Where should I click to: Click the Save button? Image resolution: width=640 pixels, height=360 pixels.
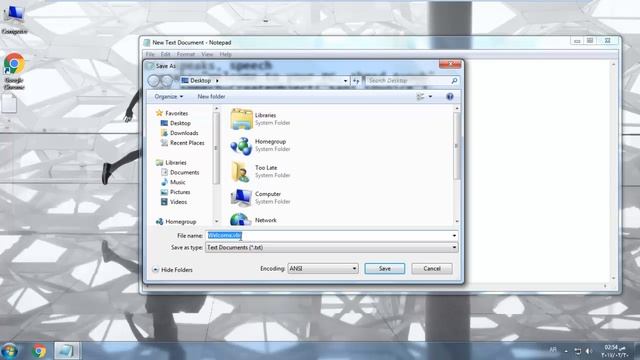385,269
